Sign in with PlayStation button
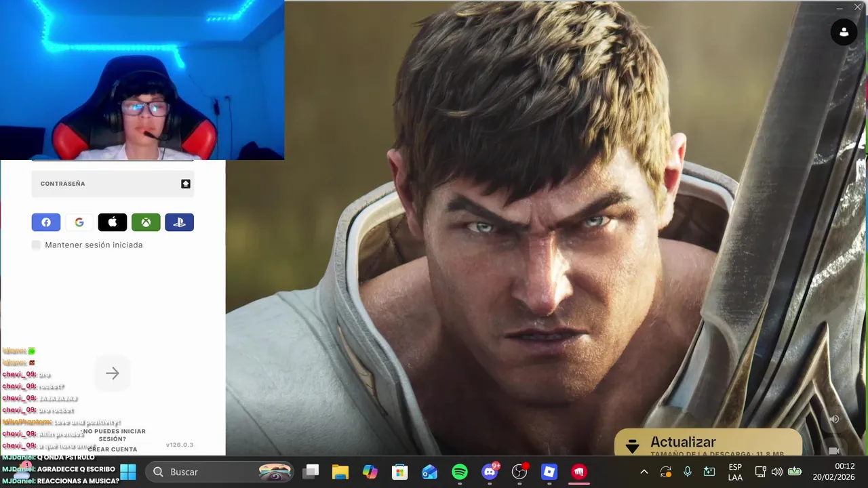The image size is (868, 488). point(179,222)
